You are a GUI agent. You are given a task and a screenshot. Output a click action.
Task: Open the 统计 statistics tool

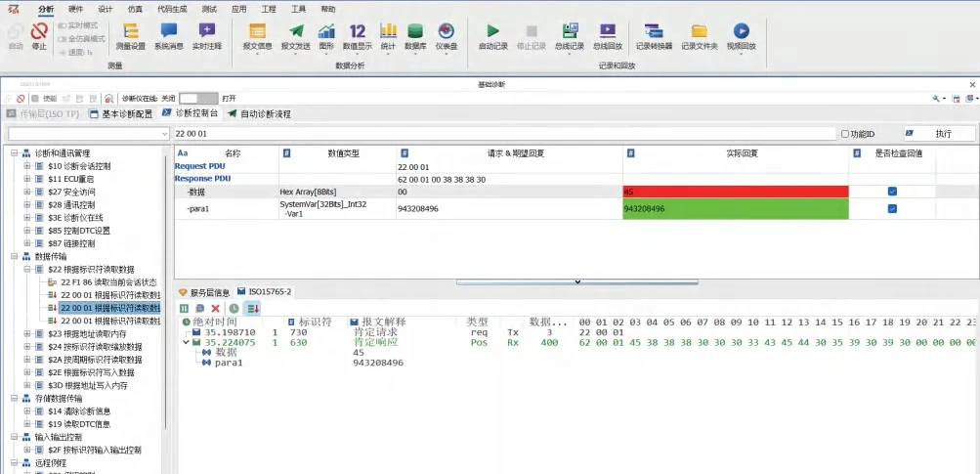click(388, 36)
